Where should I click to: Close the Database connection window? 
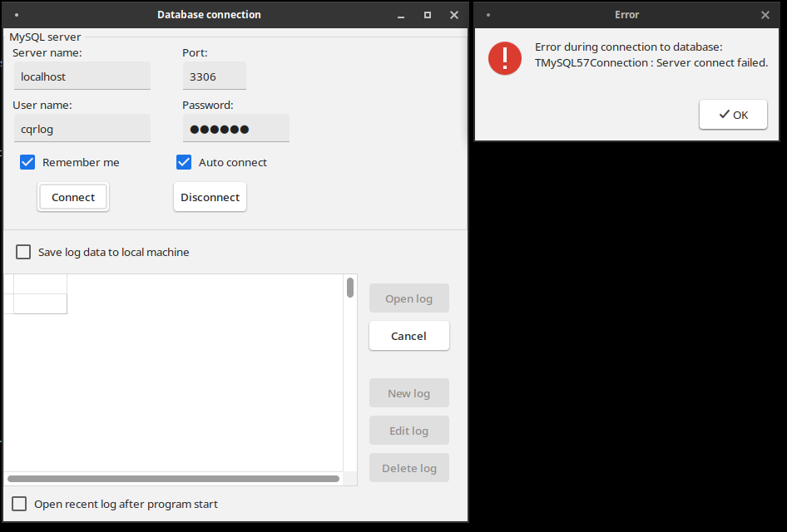454,15
